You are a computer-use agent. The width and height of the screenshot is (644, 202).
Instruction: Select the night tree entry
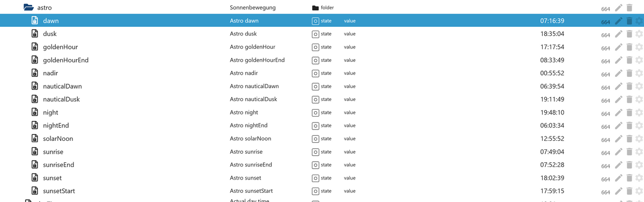coord(50,113)
